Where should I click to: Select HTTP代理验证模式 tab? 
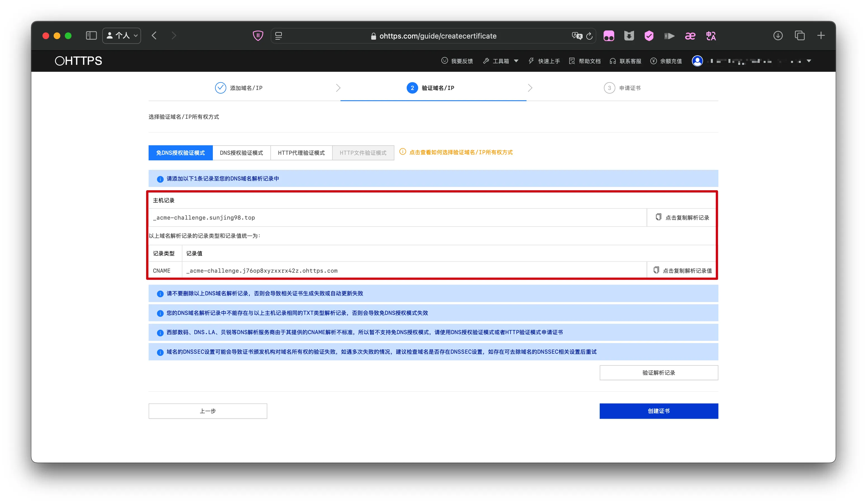point(301,153)
